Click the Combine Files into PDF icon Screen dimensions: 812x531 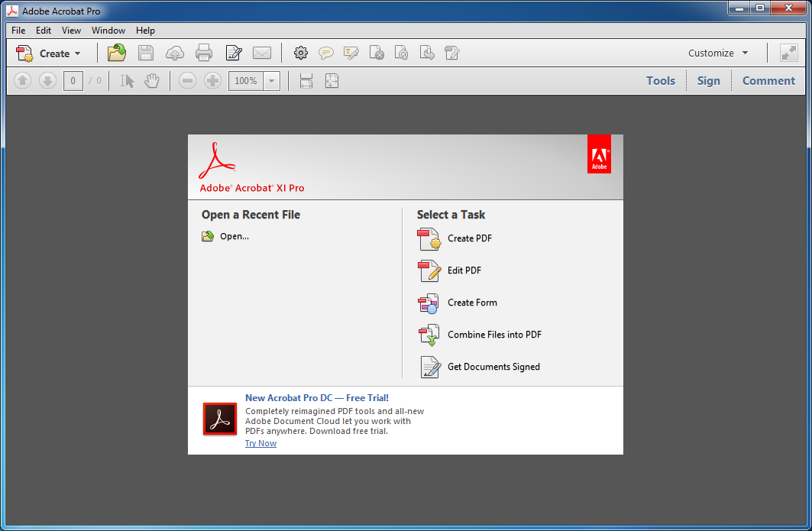click(x=429, y=335)
